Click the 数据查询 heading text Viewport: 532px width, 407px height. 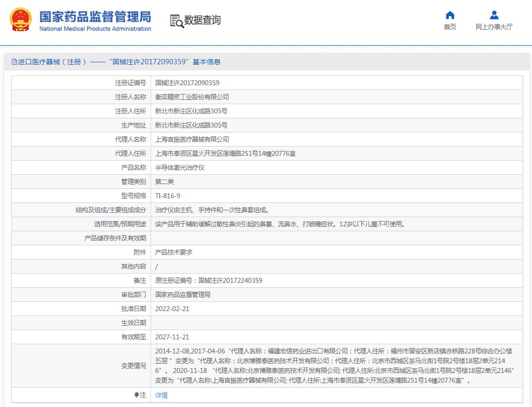203,20
